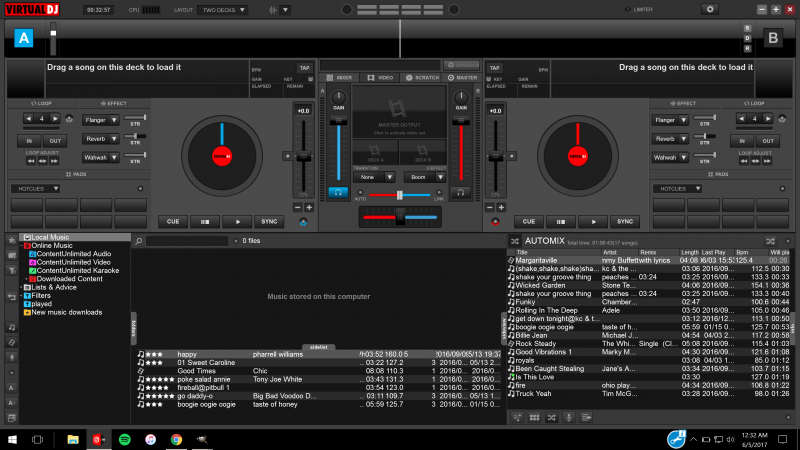Switch to the VIDEO tab
This screenshot has height=450, width=800.
pos(380,78)
